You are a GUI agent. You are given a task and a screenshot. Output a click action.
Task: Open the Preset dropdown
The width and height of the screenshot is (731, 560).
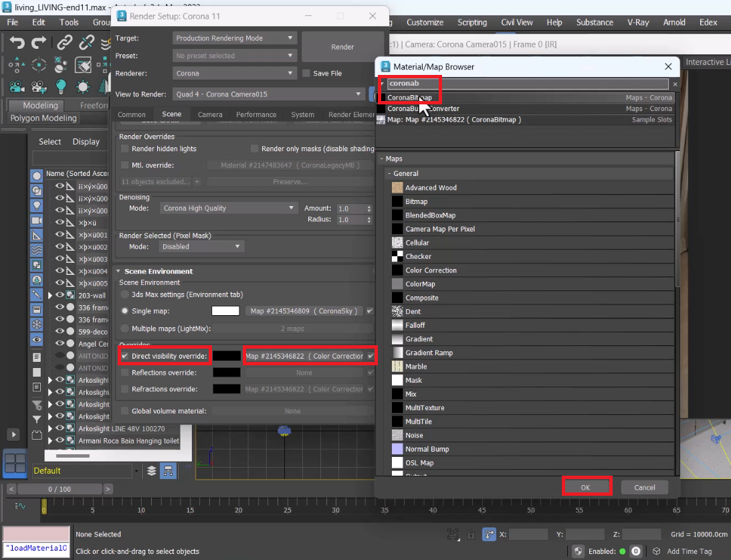tap(235, 56)
